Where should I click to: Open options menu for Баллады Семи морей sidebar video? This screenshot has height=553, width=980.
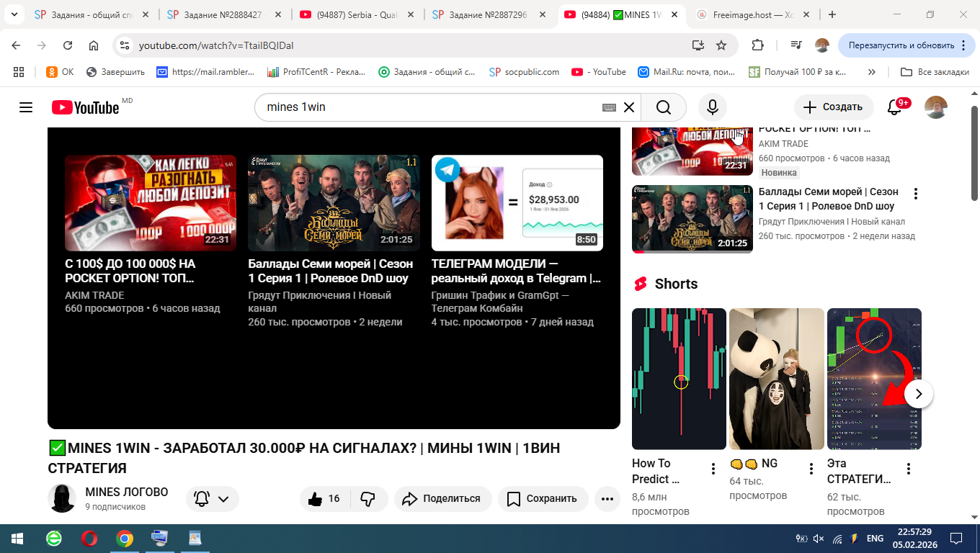click(916, 194)
